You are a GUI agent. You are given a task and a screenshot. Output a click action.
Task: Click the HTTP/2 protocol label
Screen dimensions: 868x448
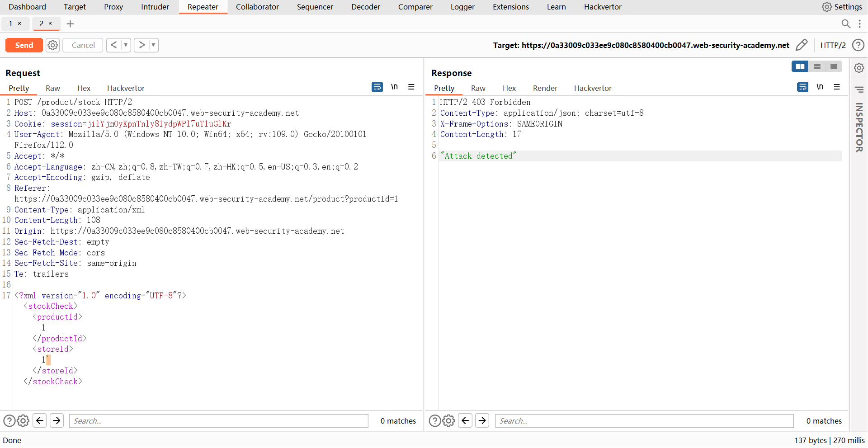(x=833, y=45)
